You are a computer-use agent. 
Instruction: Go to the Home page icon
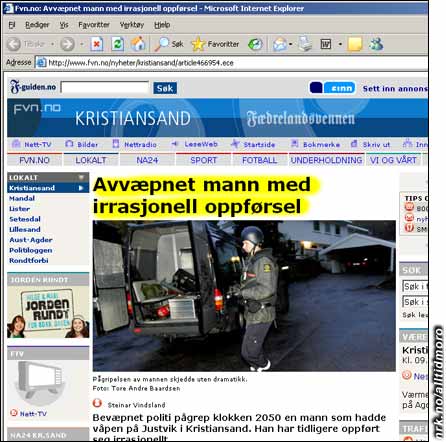click(138, 44)
